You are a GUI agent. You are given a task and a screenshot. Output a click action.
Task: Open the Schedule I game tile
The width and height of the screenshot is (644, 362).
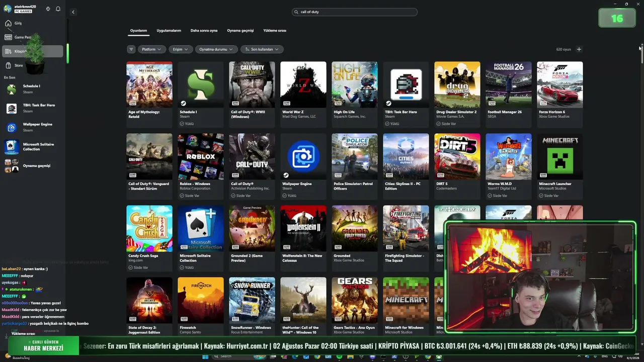click(201, 94)
